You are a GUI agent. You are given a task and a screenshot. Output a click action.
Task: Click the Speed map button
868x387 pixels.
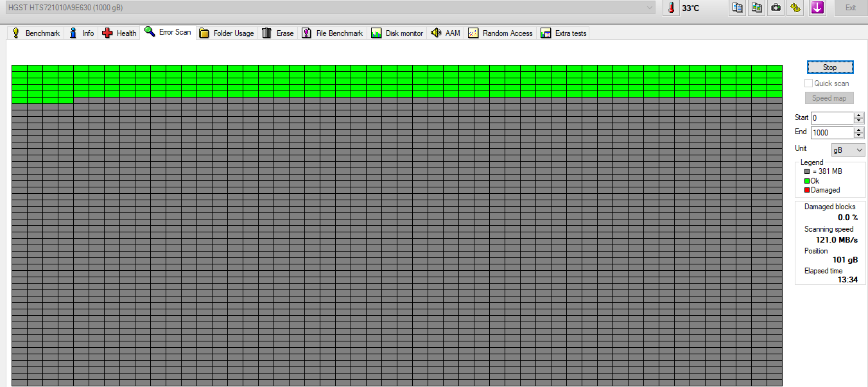click(x=829, y=98)
